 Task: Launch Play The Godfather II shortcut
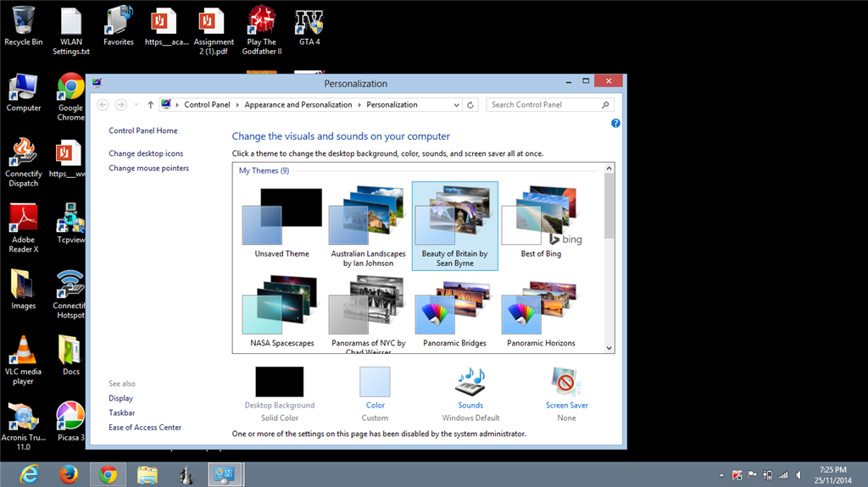262,30
